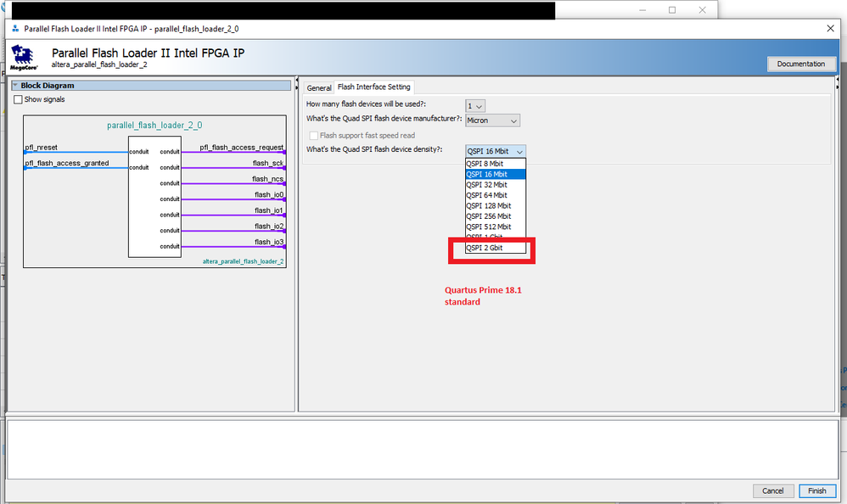Click the pfl_flash_access_granted signal label
This screenshot has width=847, height=504.
(x=67, y=163)
